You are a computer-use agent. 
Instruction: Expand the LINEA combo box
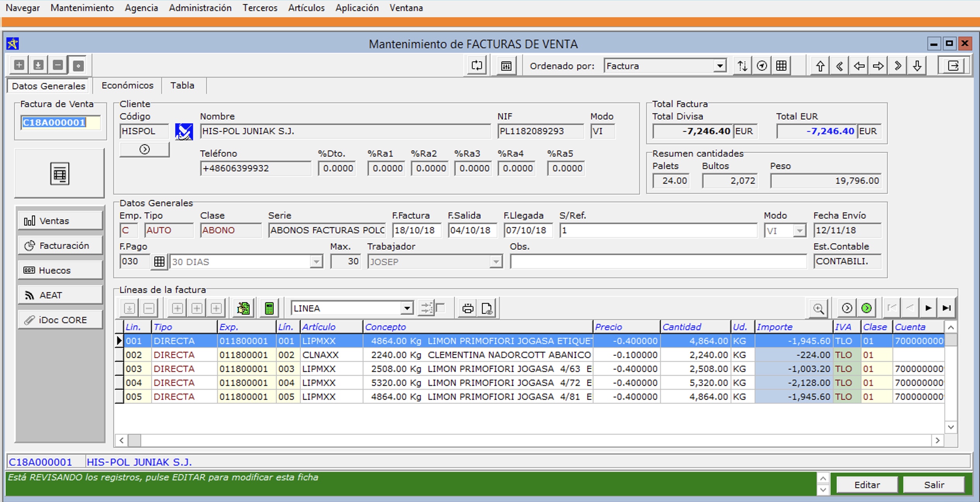point(406,308)
